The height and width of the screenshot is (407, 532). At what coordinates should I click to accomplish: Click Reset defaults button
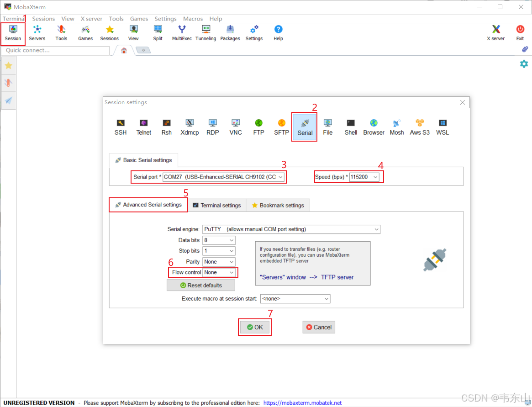tap(201, 285)
